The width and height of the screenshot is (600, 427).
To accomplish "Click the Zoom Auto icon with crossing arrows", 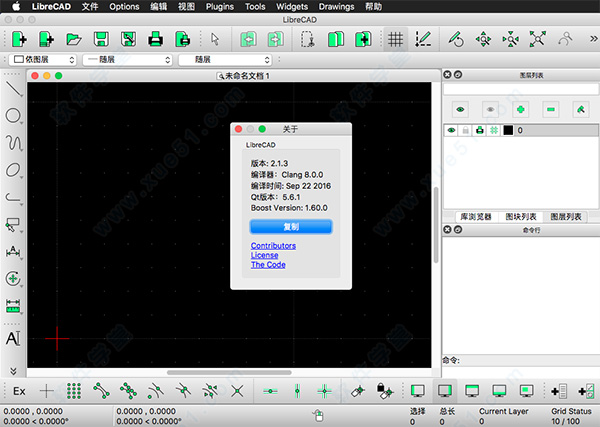I will tap(538, 39).
